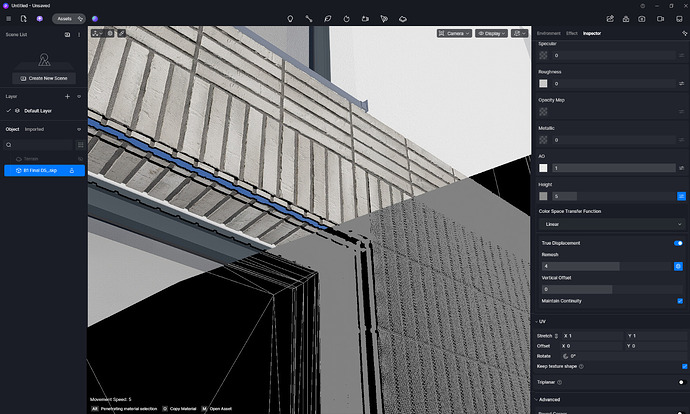Click the Assets button
Viewport: 690px width, 414px height.
click(69, 19)
